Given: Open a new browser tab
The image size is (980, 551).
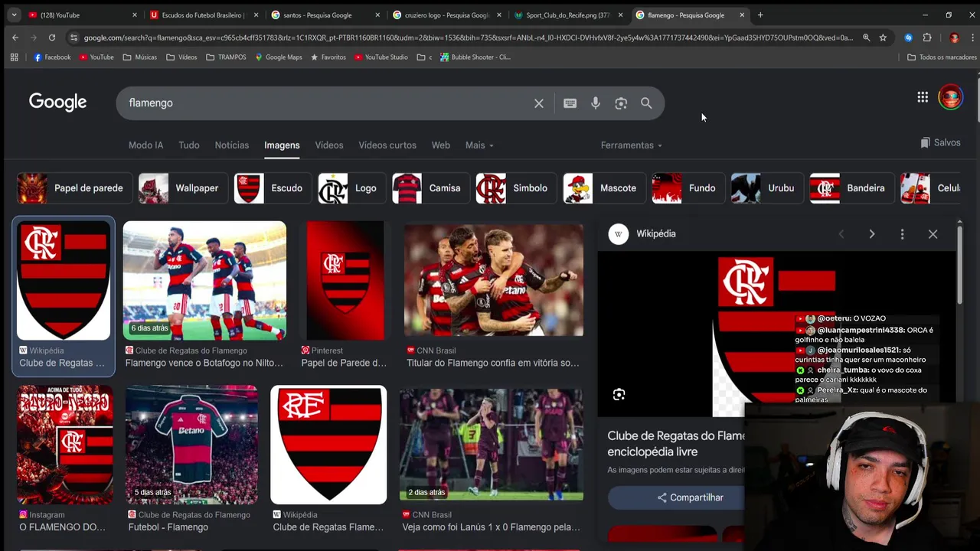Looking at the screenshot, I should (x=760, y=15).
